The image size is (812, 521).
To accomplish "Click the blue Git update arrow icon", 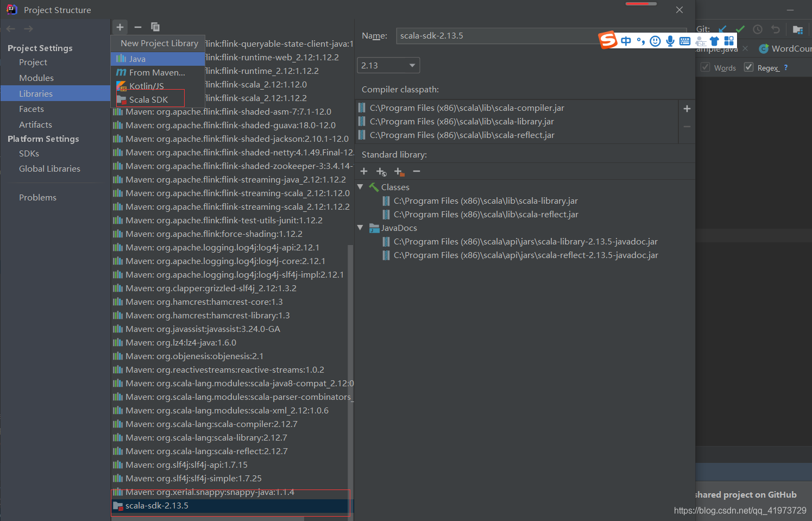I will (x=723, y=29).
